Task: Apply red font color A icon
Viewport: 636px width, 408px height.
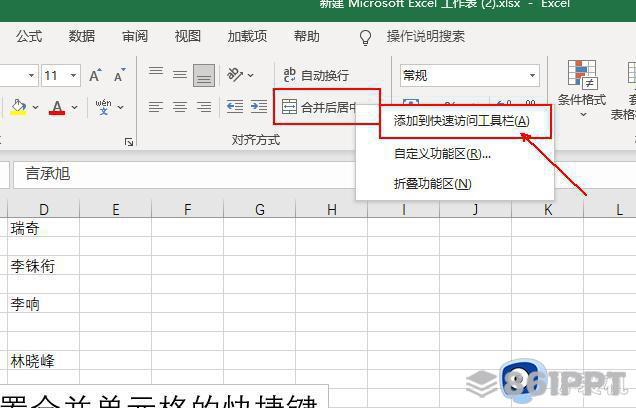Action: [57, 107]
